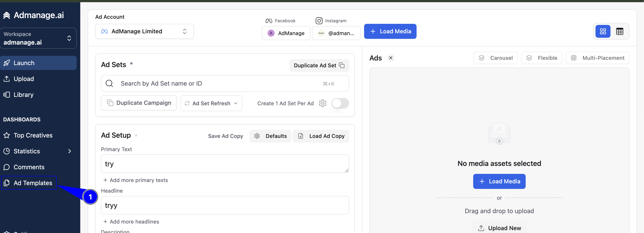
Task: Click Add more primary texts
Action: (136, 180)
